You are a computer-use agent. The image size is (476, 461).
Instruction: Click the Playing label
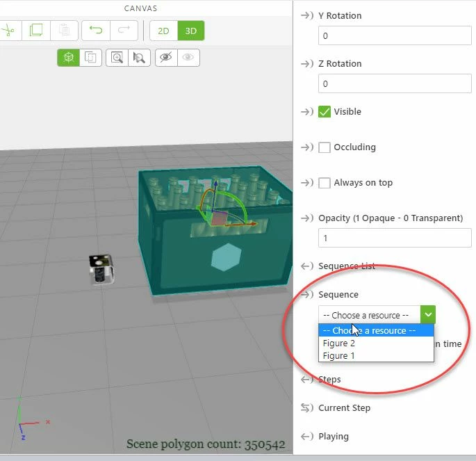click(334, 437)
